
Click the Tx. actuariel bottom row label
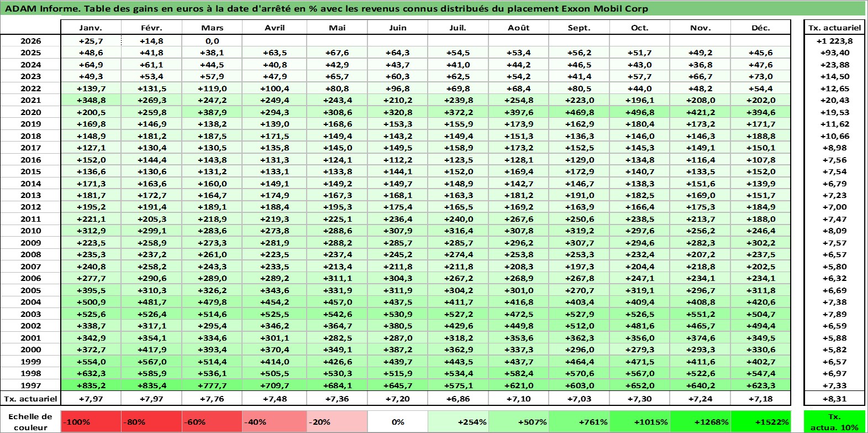click(30, 399)
